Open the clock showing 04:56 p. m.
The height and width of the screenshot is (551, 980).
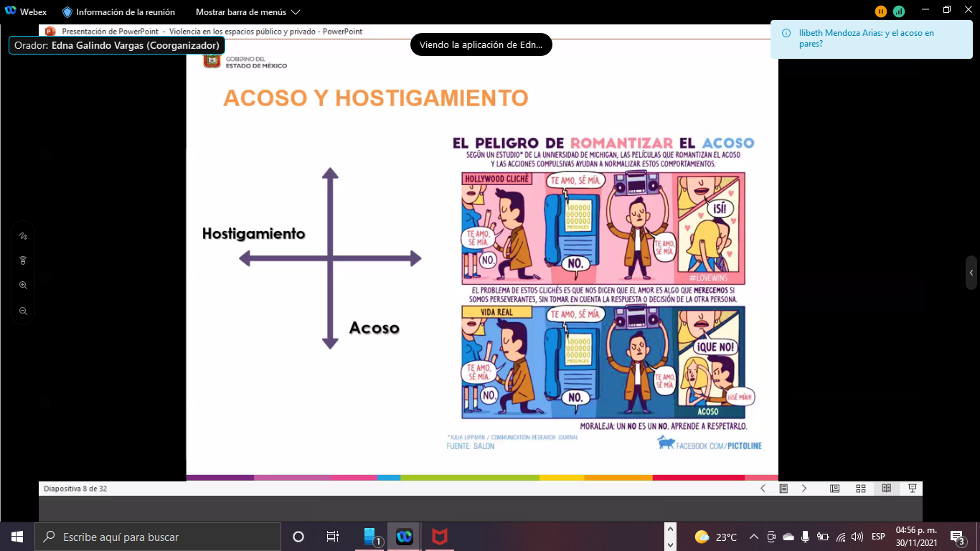[916, 537]
